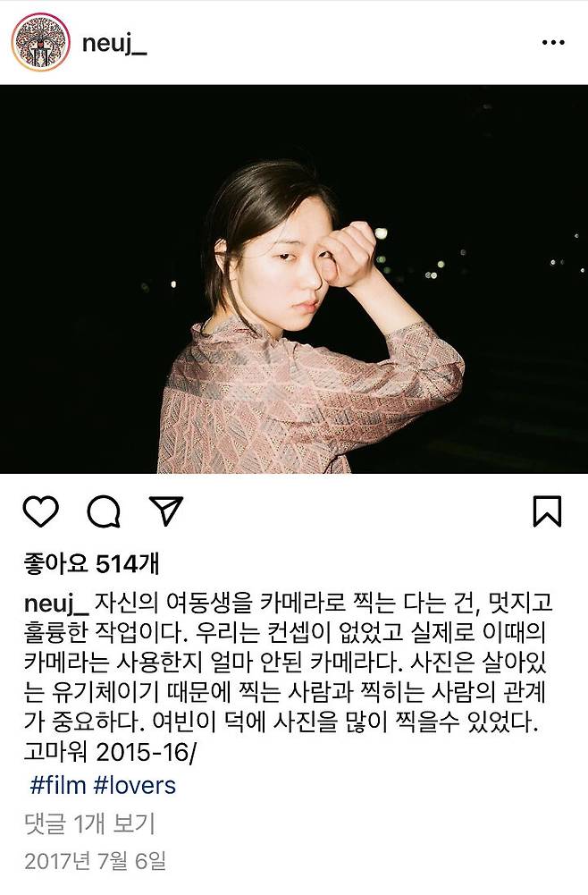588x895 pixels.
Task: Click the woman's raised hand in the photo
Action: tap(348, 254)
